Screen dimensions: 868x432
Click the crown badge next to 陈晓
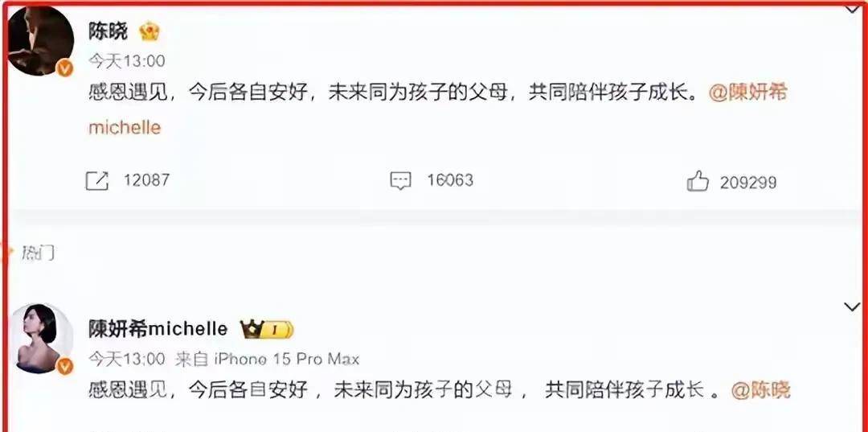click(x=149, y=31)
